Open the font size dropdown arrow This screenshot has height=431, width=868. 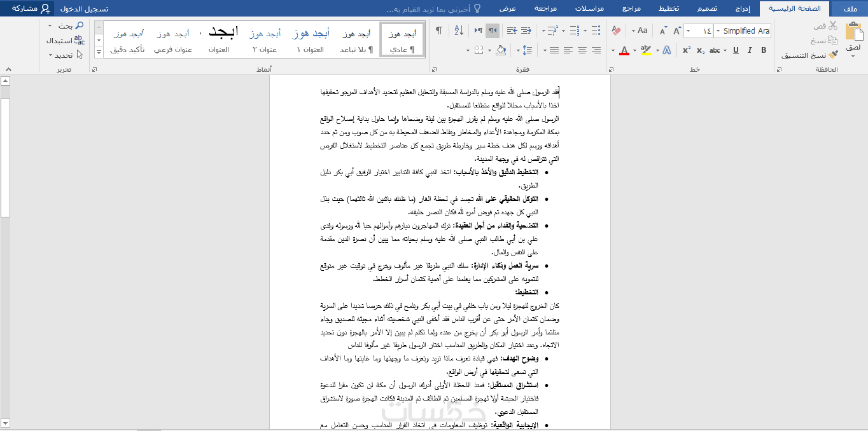(x=689, y=31)
